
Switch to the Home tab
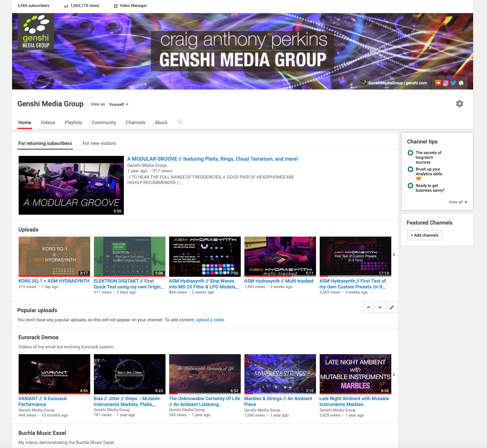(x=25, y=123)
